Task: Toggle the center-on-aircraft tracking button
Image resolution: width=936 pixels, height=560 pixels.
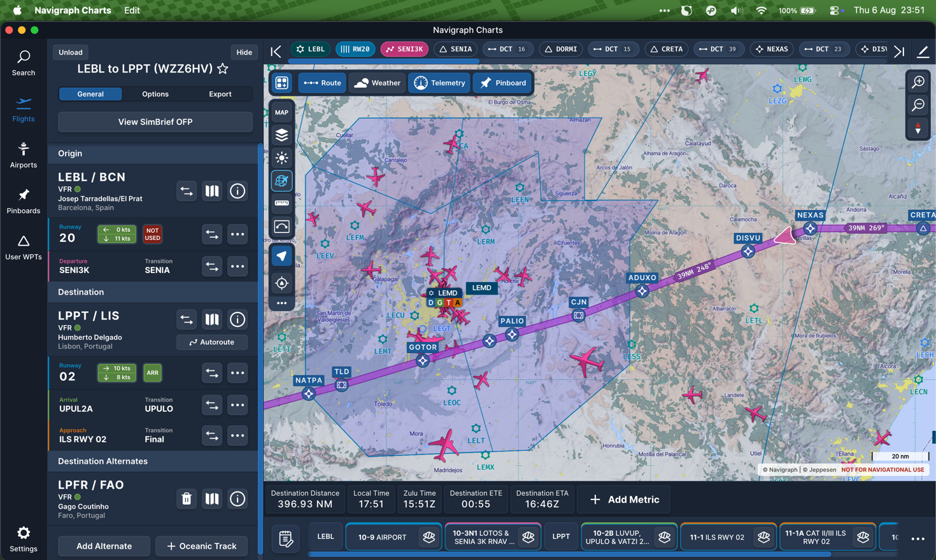Action: (x=281, y=283)
